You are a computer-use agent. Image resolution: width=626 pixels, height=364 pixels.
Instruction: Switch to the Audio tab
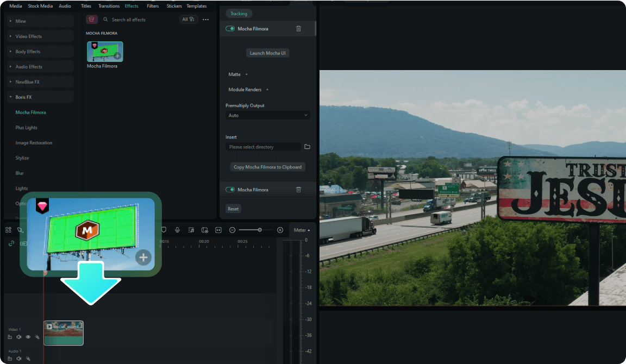coord(65,6)
